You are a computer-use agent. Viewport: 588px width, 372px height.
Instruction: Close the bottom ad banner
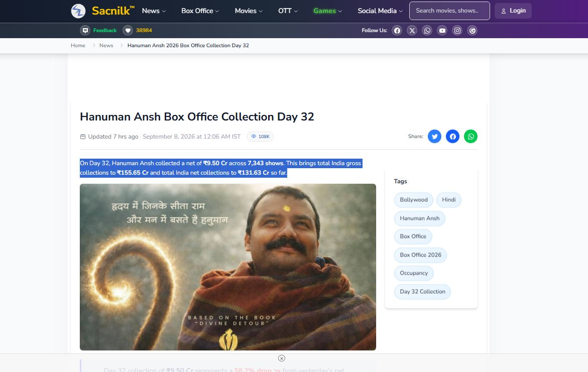pyautogui.click(x=282, y=358)
